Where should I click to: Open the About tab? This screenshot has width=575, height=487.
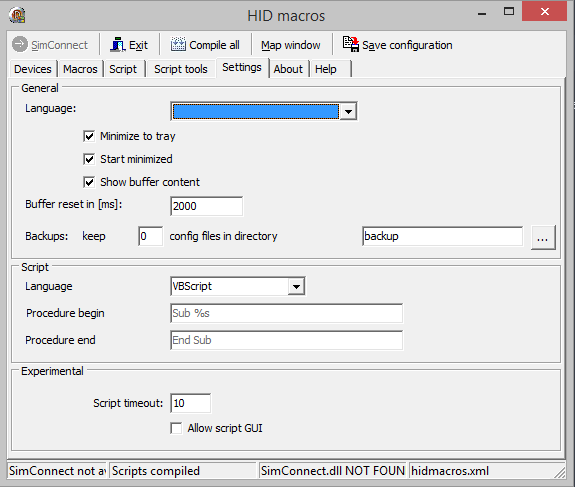tap(288, 69)
